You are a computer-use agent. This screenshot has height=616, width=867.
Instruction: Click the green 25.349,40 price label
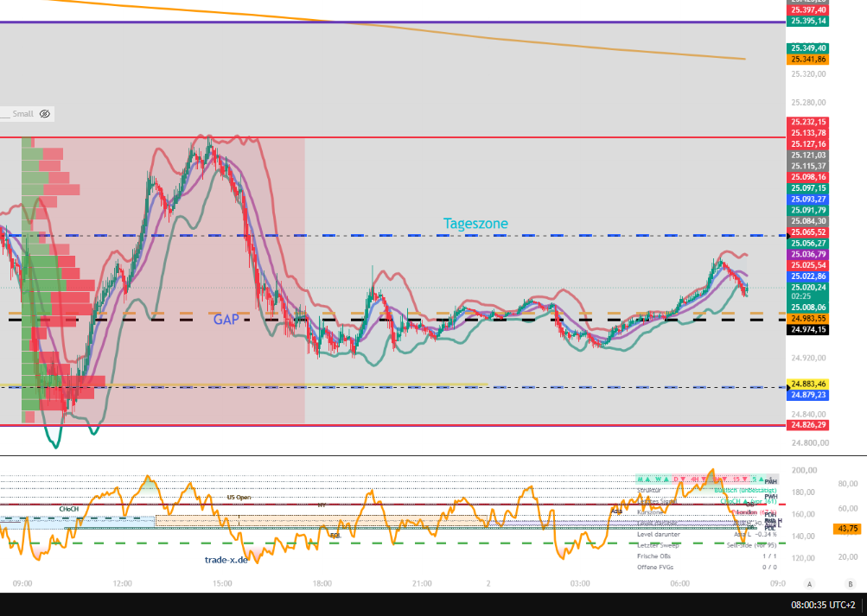tap(808, 48)
